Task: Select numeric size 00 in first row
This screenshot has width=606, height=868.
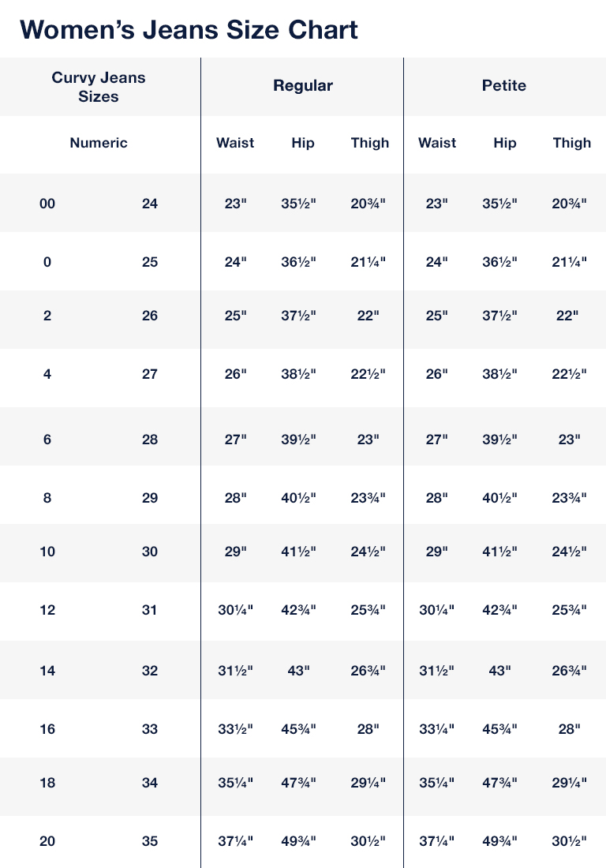Action: click(47, 204)
